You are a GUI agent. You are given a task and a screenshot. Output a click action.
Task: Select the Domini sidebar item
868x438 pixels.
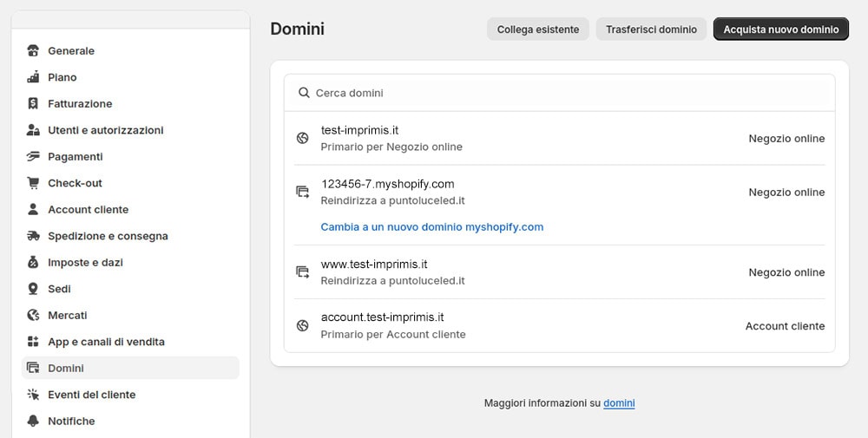pyautogui.click(x=130, y=369)
